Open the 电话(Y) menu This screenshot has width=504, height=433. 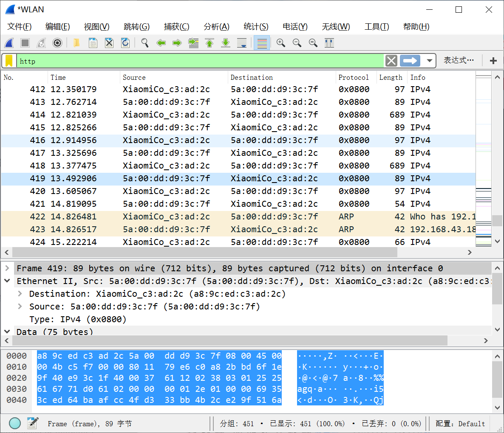click(295, 27)
